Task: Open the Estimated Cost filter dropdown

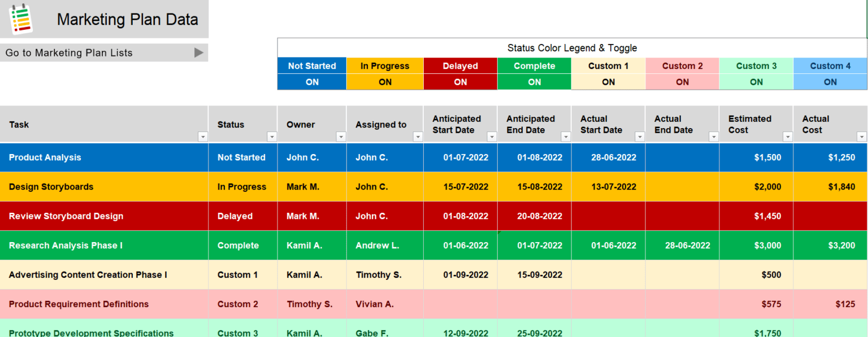Action: click(x=787, y=137)
